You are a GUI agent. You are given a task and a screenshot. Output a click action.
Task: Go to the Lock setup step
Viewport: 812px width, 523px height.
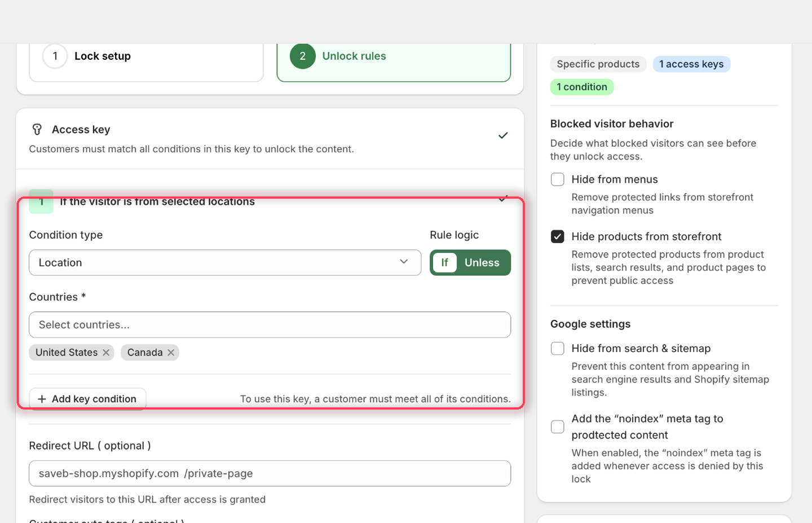tap(146, 56)
